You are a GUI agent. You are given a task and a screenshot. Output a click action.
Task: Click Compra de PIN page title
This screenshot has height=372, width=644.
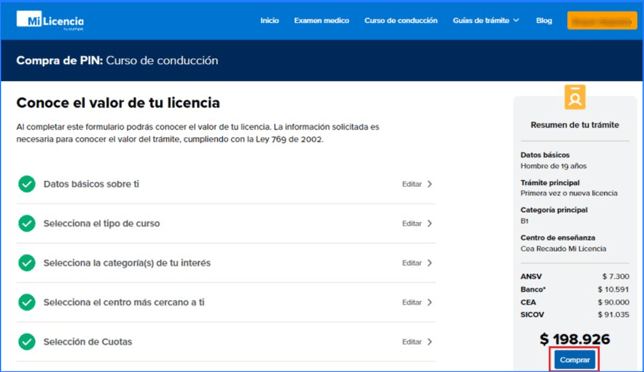coord(117,60)
